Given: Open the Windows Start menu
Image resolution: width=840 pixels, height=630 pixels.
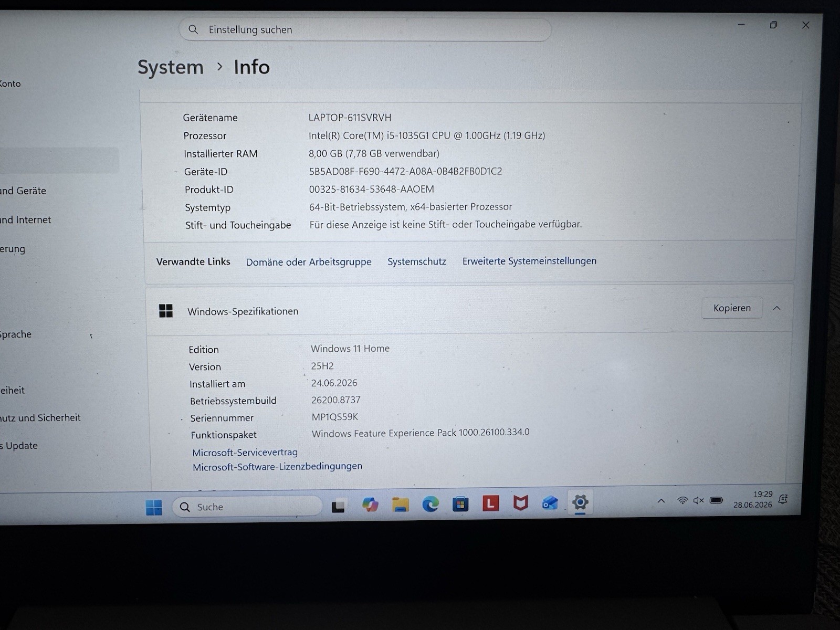Looking at the screenshot, I should pos(154,507).
